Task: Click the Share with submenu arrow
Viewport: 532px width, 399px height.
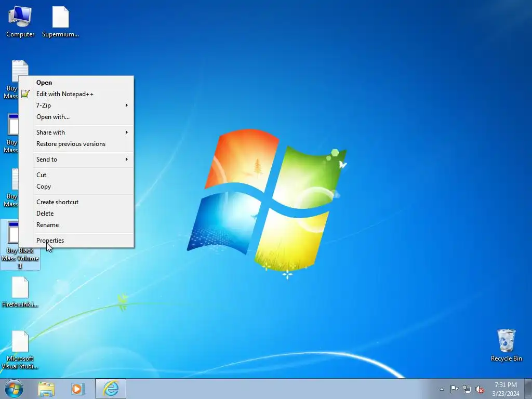Action: 127,132
